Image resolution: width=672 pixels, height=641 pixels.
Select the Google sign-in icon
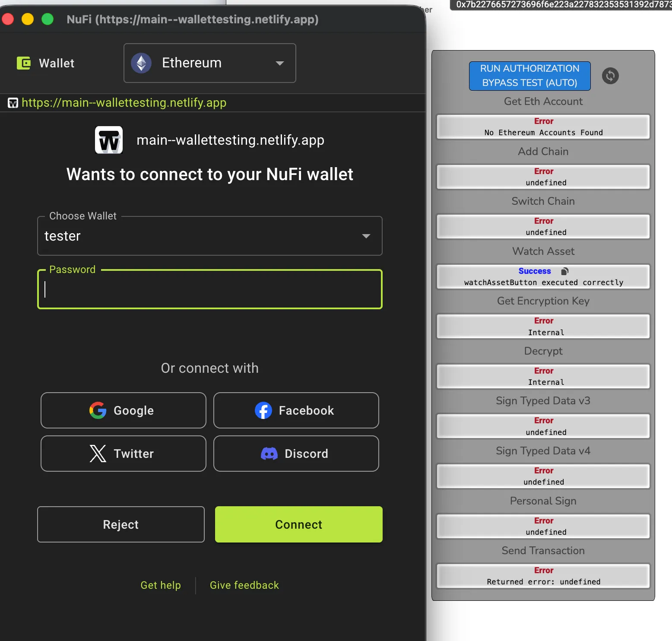[x=98, y=410]
